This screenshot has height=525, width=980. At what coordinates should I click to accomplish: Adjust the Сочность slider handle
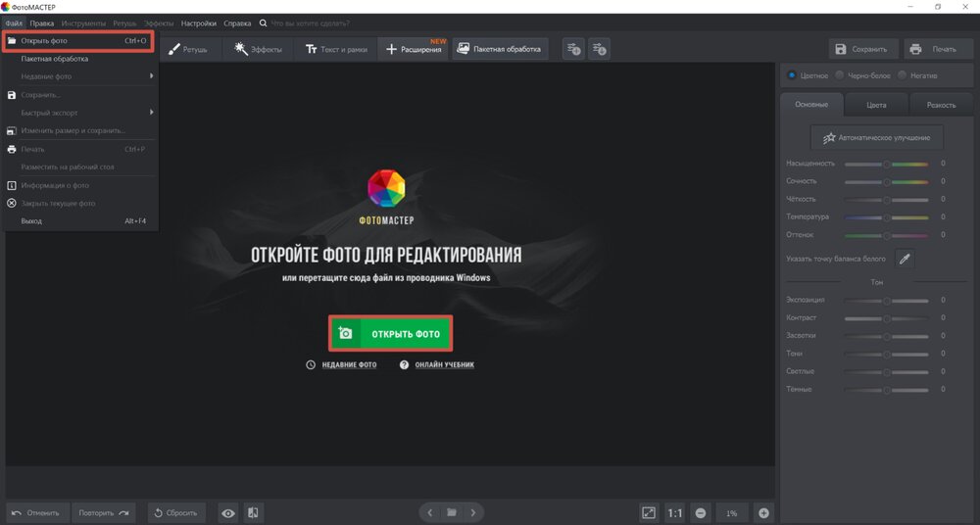pyautogui.click(x=886, y=182)
